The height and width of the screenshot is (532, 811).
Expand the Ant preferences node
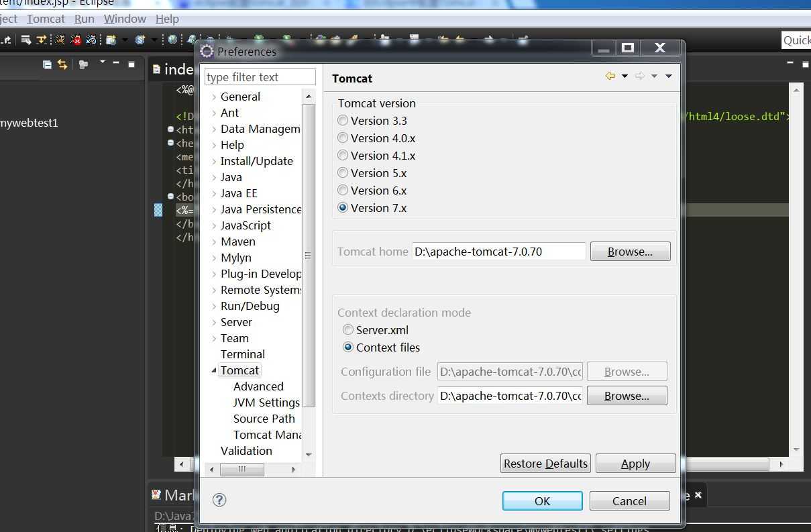(214, 113)
